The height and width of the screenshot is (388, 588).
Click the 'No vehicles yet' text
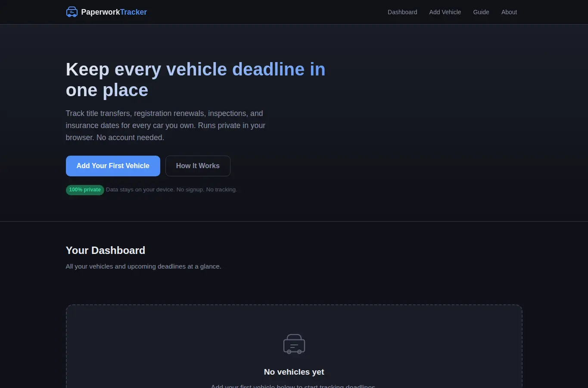[294, 372]
